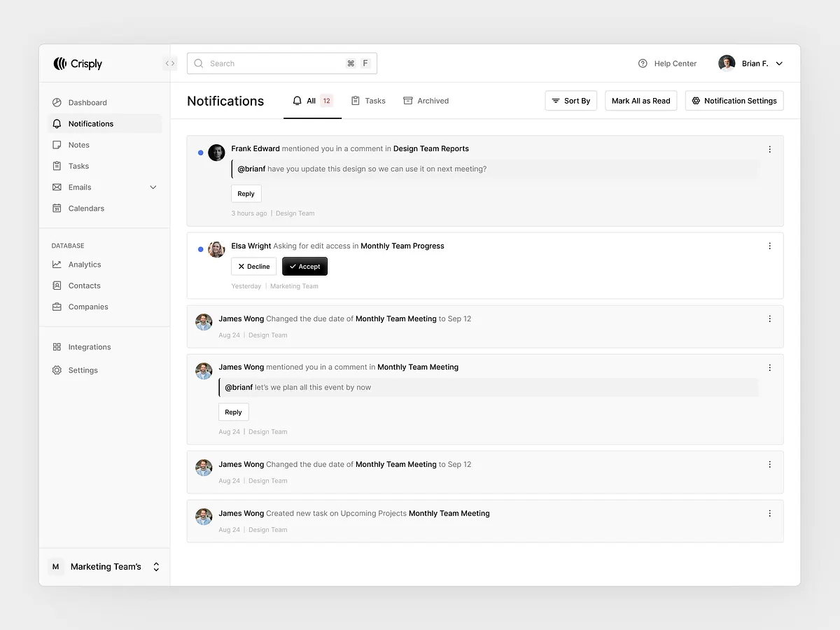Click the Help Center question mark icon
Screen dimensions: 840x630
tap(642, 63)
